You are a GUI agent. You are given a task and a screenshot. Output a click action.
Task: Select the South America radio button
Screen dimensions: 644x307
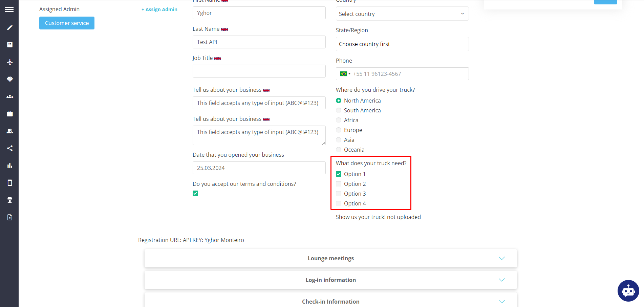click(339, 110)
